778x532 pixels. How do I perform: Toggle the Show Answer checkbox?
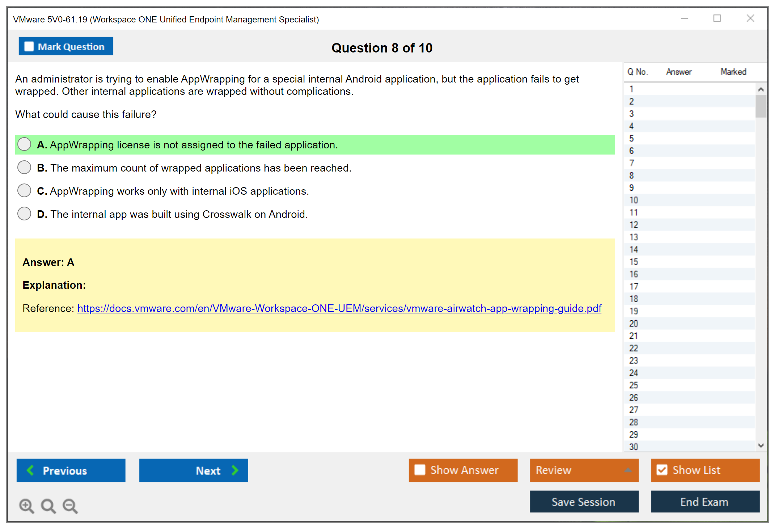420,470
